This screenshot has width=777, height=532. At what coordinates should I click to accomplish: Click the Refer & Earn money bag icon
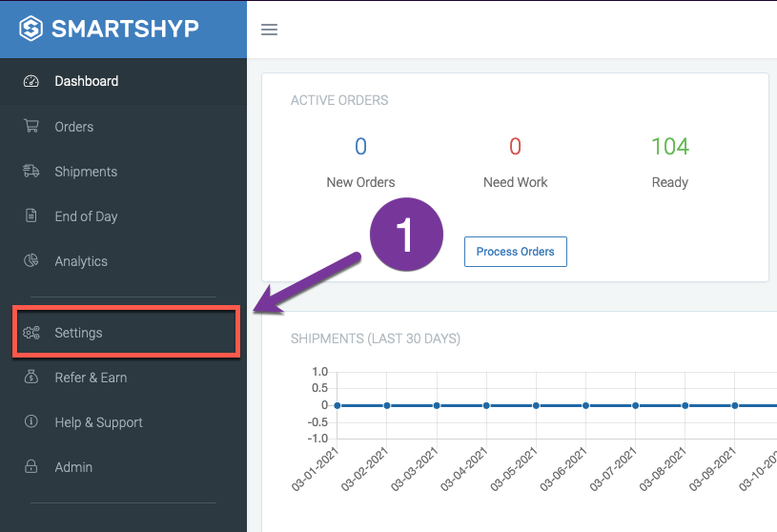click(31, 377)
